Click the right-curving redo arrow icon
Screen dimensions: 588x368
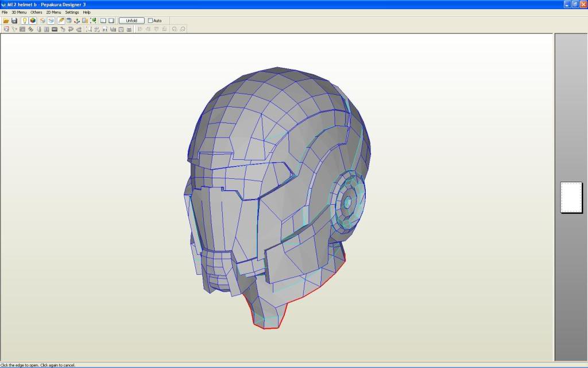pos(79,29)
